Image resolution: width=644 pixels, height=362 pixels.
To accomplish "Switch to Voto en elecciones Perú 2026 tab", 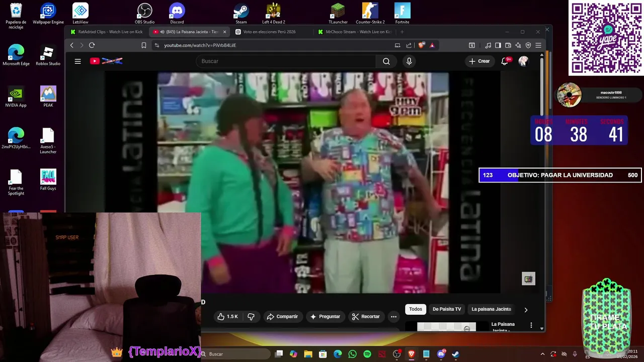I will [x=269, y=32].
